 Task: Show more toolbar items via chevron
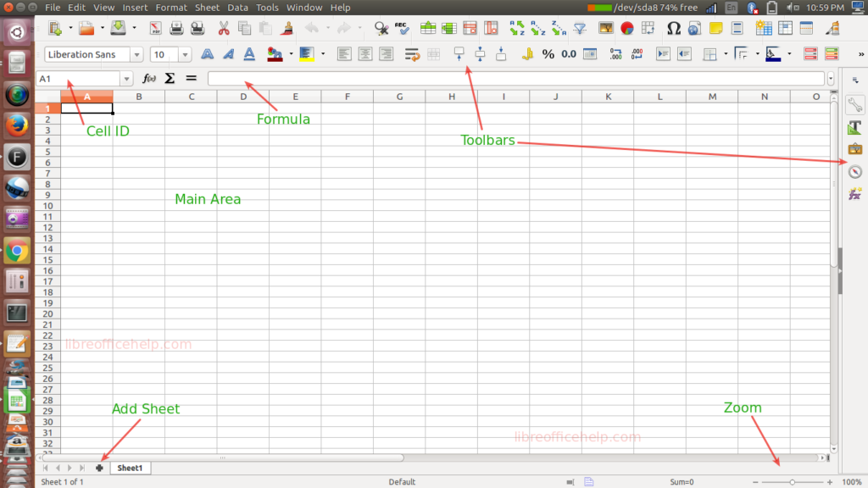pyautogui.click(x=861, y=54)
